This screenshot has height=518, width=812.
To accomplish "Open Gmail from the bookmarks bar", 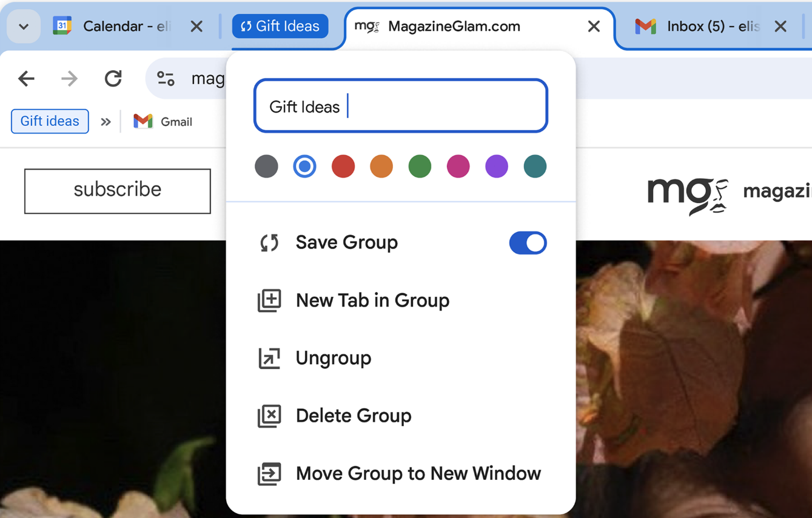I will click(x=163, y=121).
